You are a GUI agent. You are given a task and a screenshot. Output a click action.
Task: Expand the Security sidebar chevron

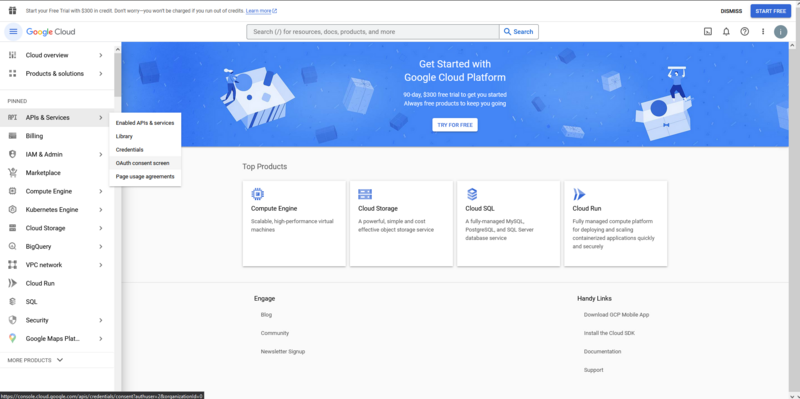point(101,320)
